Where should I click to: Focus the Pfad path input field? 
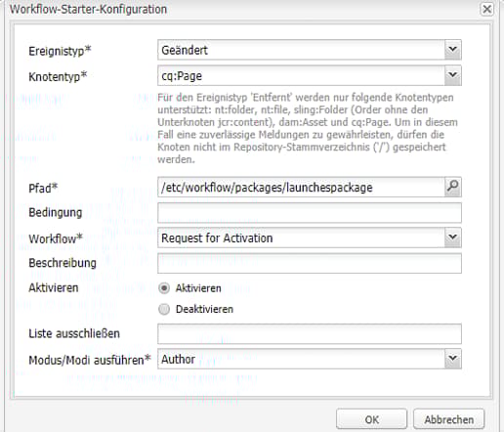[x=301, y=187]
